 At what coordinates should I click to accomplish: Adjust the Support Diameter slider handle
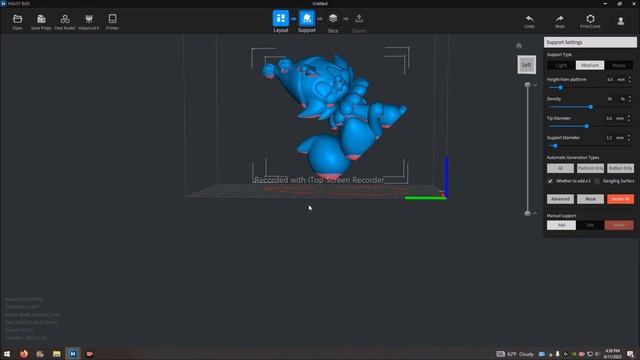coord(555,146)
